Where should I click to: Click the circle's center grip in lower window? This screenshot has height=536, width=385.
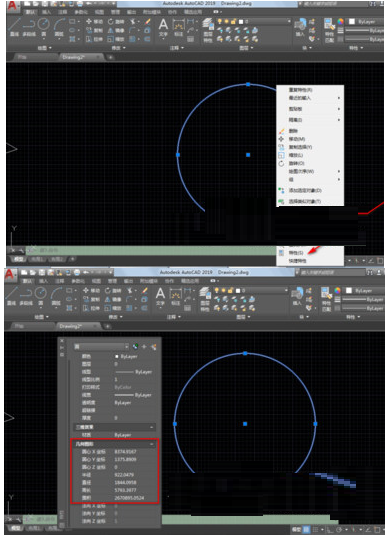click(245, 424)
